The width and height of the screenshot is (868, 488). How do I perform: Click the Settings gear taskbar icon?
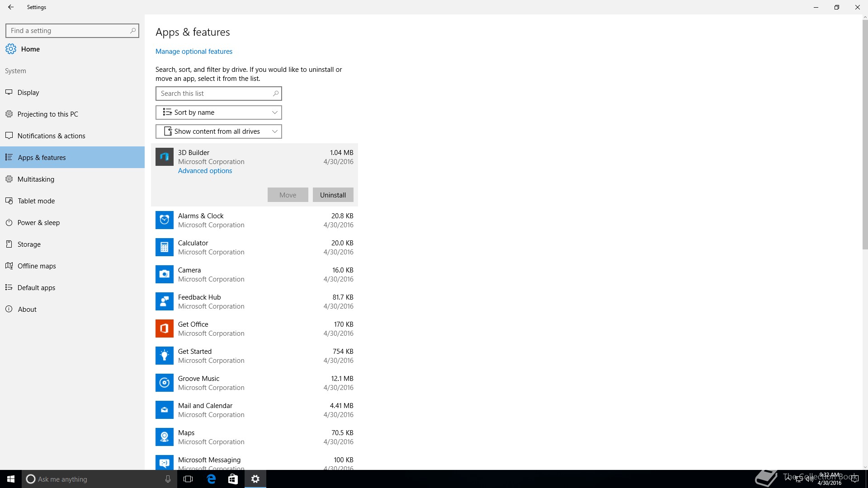tap(255, 479)
